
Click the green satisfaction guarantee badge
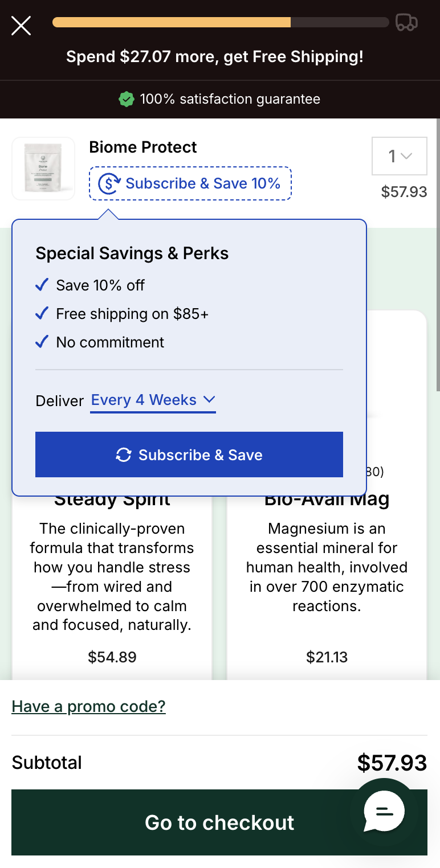(x=126, y=99)
